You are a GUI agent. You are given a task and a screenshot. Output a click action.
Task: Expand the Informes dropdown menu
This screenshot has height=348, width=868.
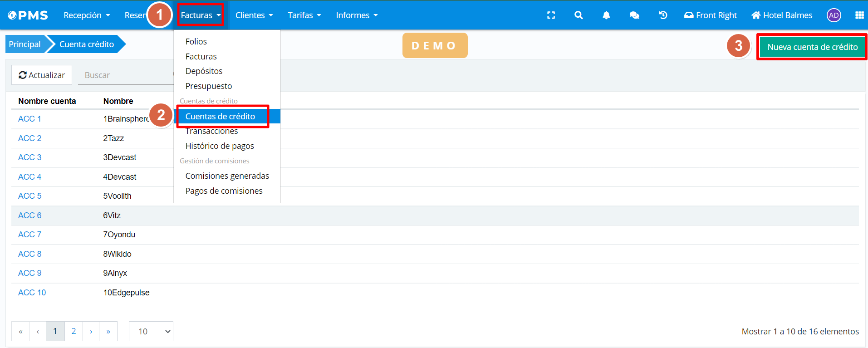click(x=357, y=15)
